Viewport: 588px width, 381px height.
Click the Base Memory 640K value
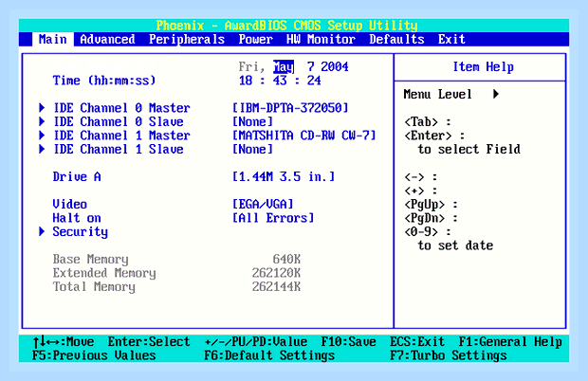click(286, 259)
